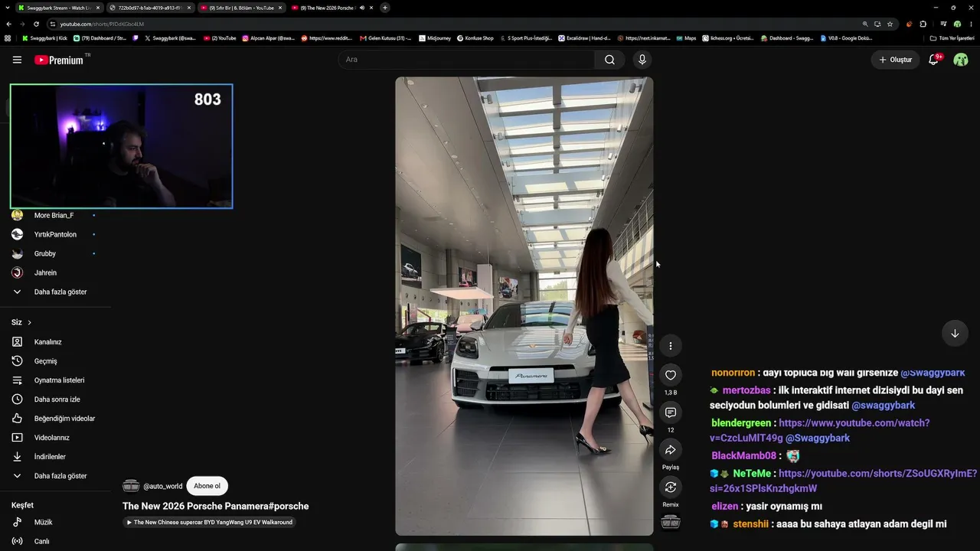This screenshot has height=551, width=980.
Task: Open the Excalidraw bookmark
Action: click(x=584, y=37)
